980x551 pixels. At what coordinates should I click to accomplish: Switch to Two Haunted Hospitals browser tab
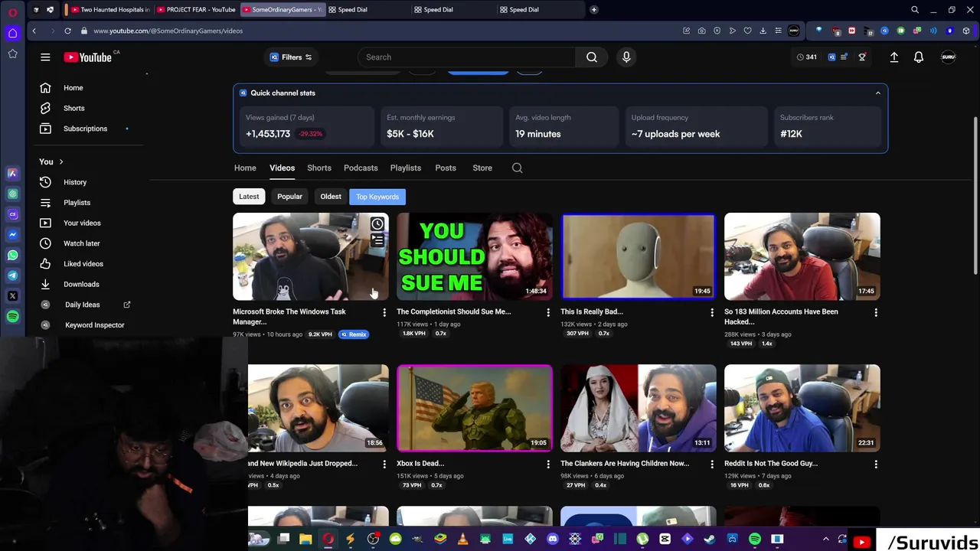coord(109,10)
